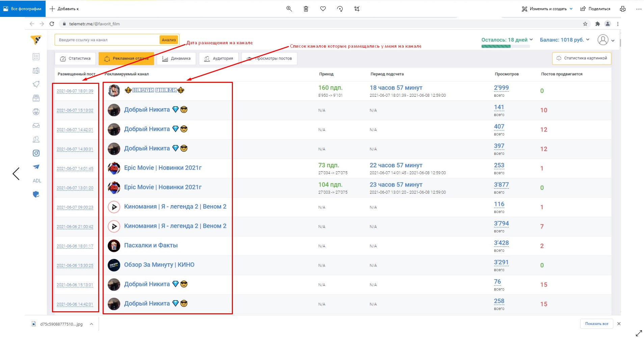Open the downloaded d75c59088777510 jpg file
Image resolution: width=644 pixels, height=338 pixels.
[58, 324]
